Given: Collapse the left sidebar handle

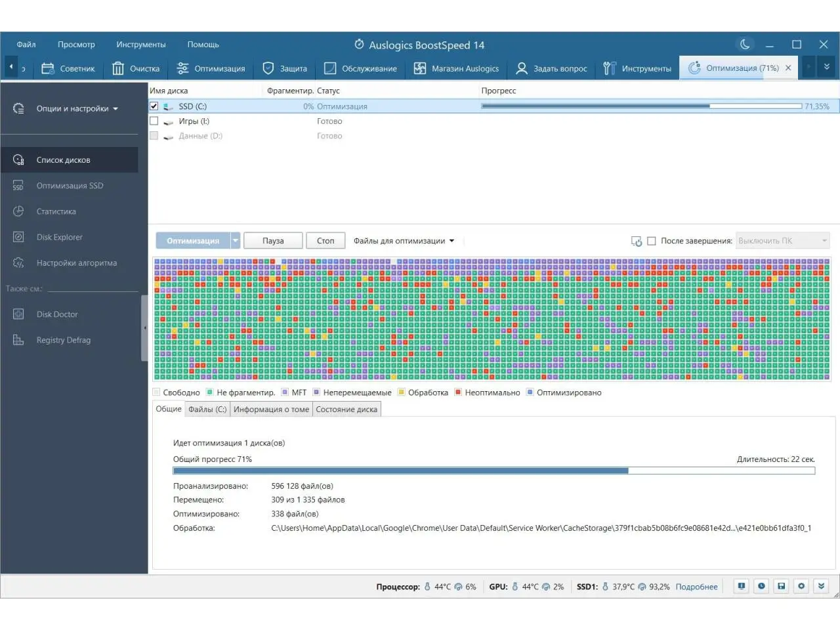Looking at the screenshot, I should point(144,327).
